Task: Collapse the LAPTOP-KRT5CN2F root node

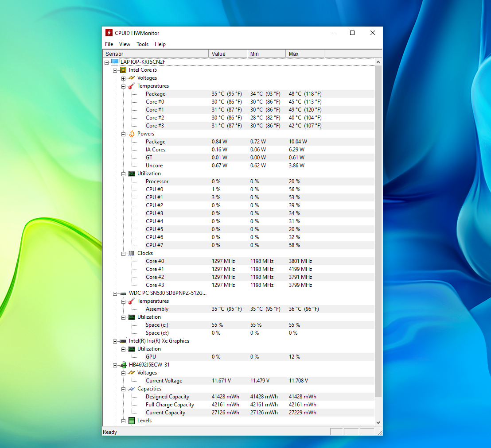Action: coord(106,62)
